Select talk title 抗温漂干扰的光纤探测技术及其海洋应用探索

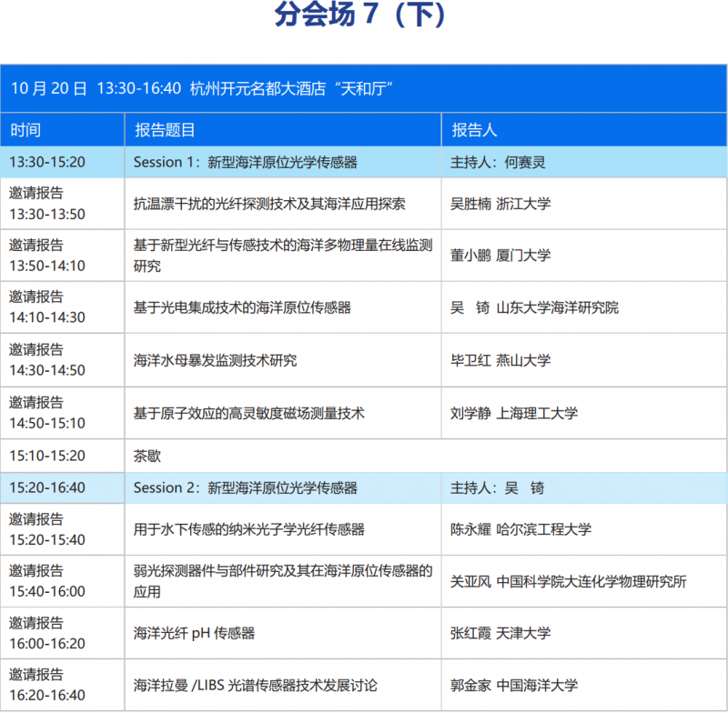269,204
